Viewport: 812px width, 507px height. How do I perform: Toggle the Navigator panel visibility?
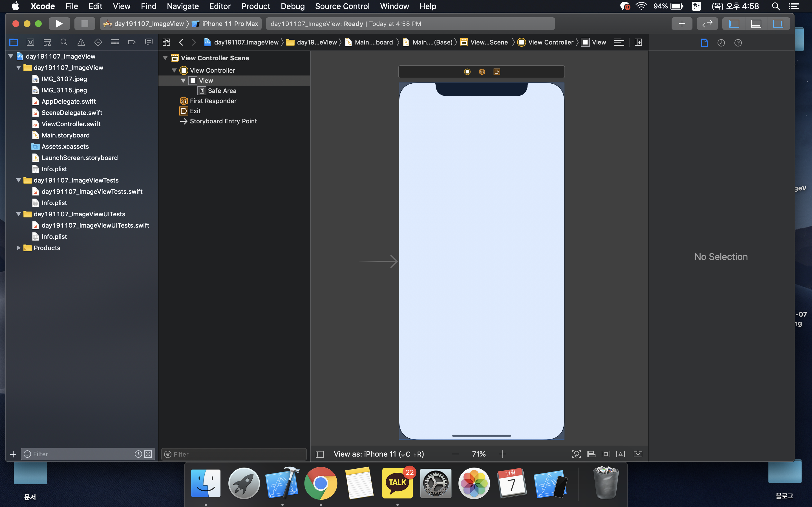734,23
